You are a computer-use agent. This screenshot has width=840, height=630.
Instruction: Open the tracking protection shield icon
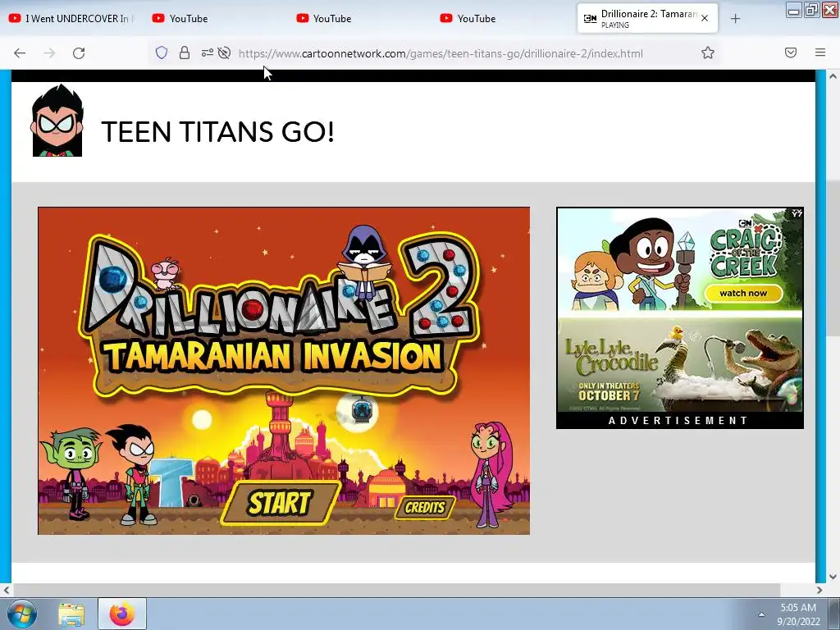(162, 52)
